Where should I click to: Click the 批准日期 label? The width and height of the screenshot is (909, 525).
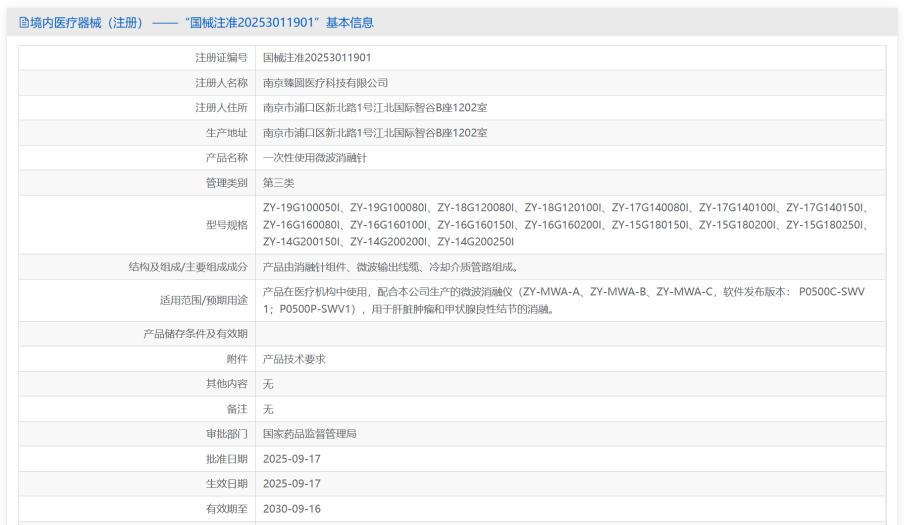click(x=227, y=459)
